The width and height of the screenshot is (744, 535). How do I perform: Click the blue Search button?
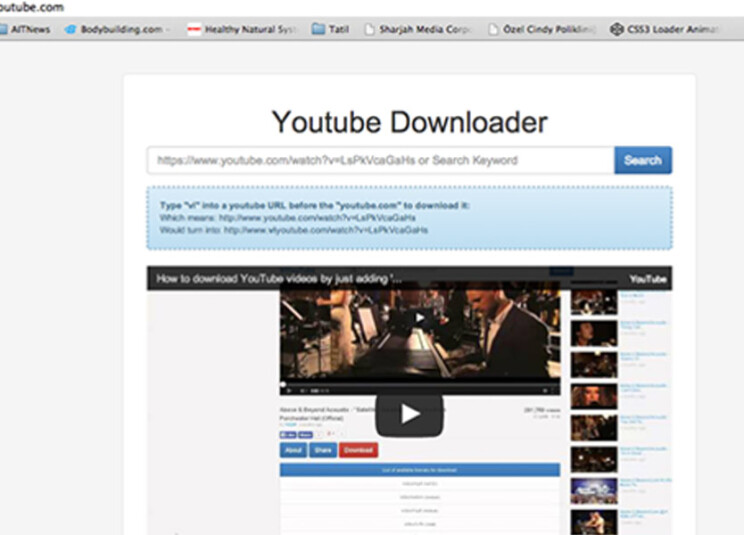point(642,160)
